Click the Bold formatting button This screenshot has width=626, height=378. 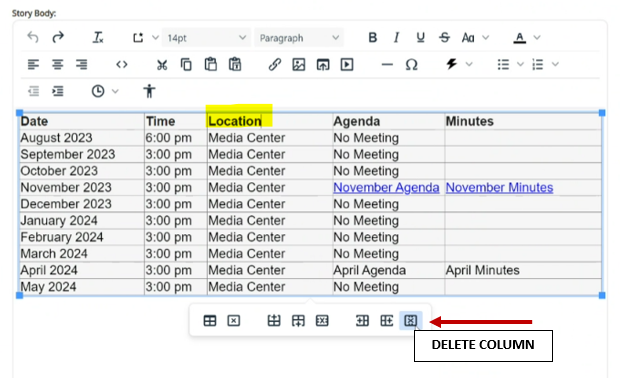point(372,38)
